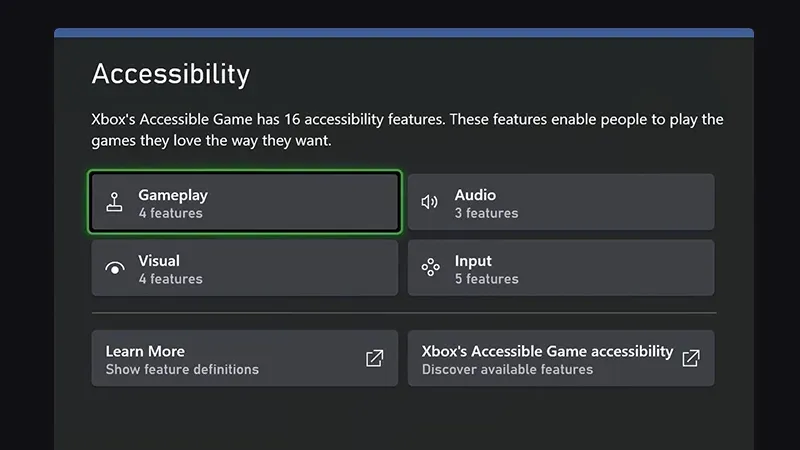
Task: Choose the Input features tile
Action: 561,268
